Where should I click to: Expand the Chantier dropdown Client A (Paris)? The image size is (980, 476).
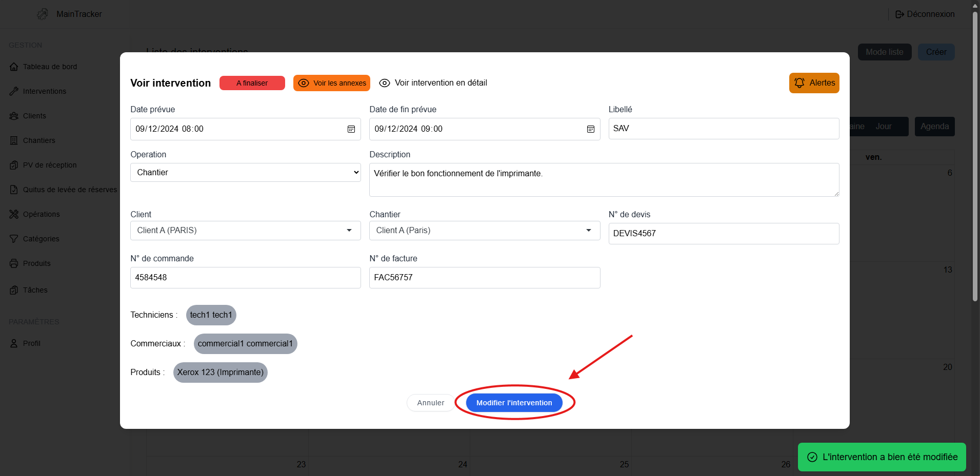484,231
